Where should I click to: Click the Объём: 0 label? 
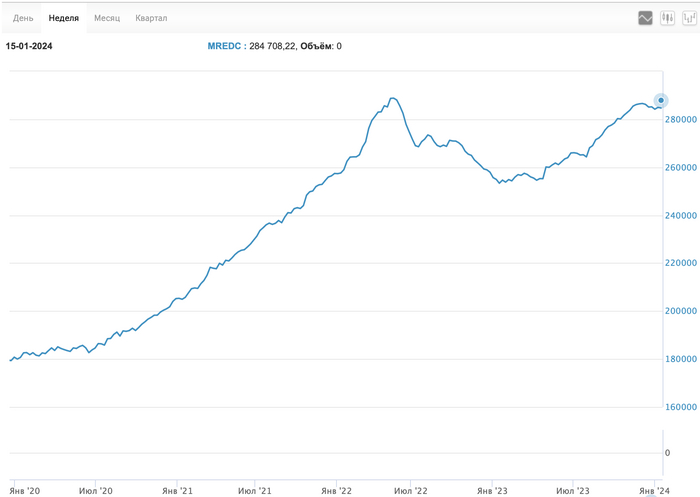click(x=321, y=46)
